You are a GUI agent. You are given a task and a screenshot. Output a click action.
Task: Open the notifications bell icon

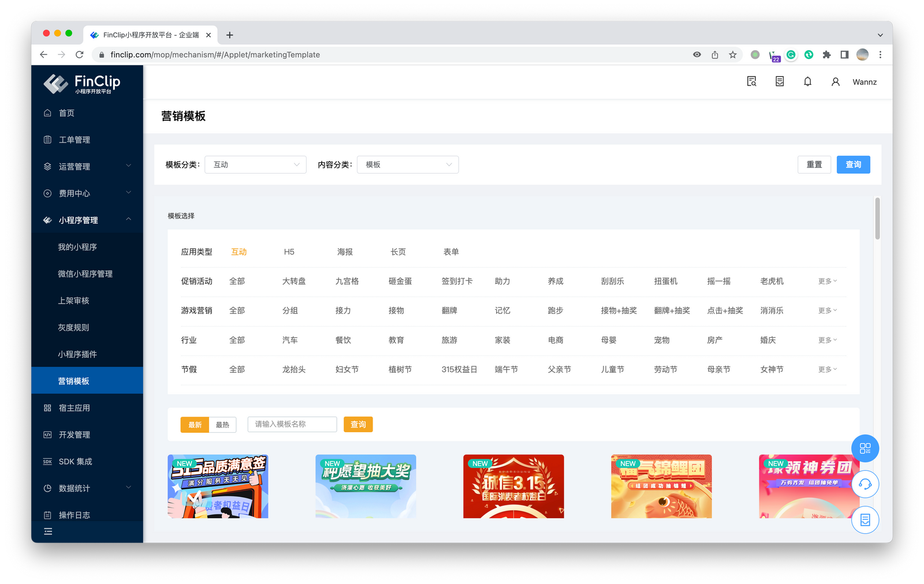(807, 81)
